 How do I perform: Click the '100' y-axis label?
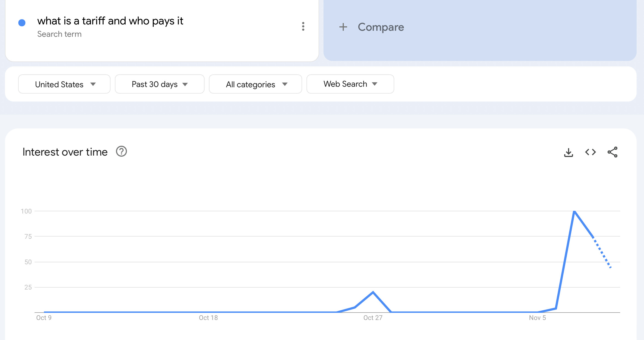(x=26, y=211)
